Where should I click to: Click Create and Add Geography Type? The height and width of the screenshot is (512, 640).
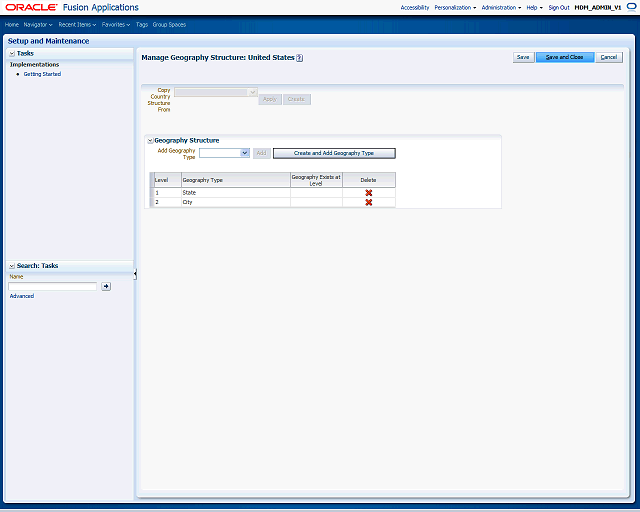(334, 153)
